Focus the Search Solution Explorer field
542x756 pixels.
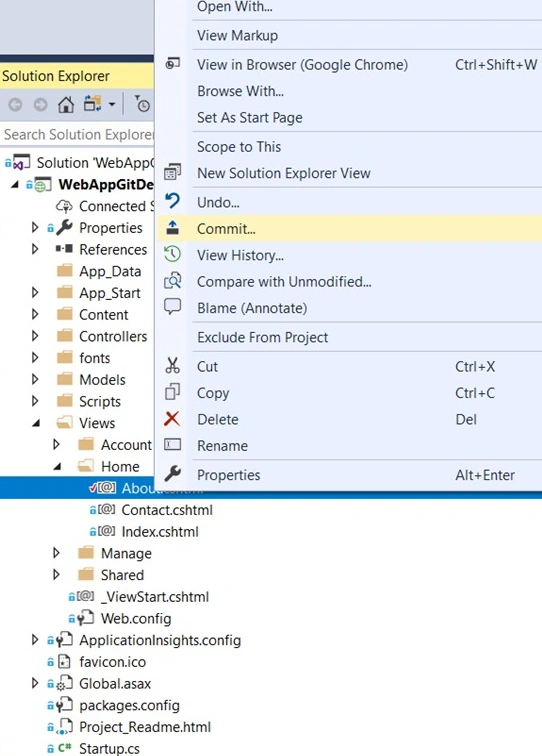coord(77,134)
